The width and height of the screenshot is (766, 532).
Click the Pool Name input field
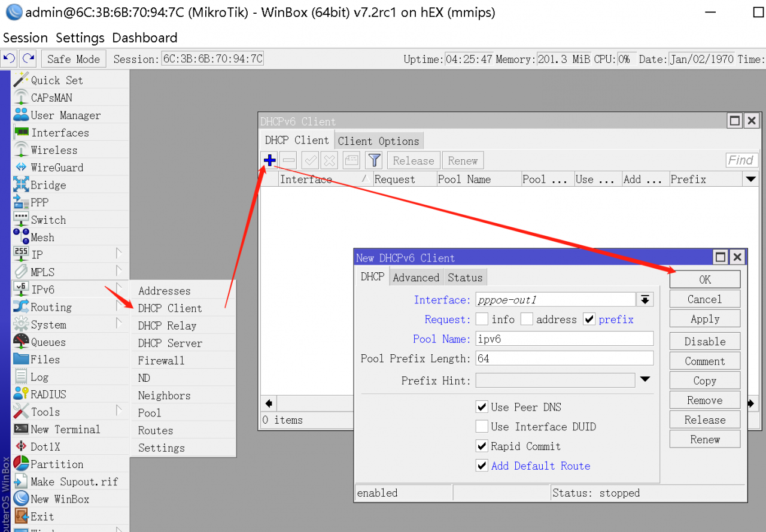point(564,339)
